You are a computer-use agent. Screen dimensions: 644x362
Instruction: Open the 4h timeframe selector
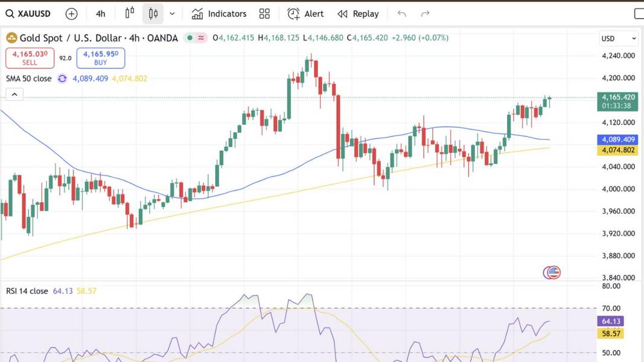click(100, 13)
